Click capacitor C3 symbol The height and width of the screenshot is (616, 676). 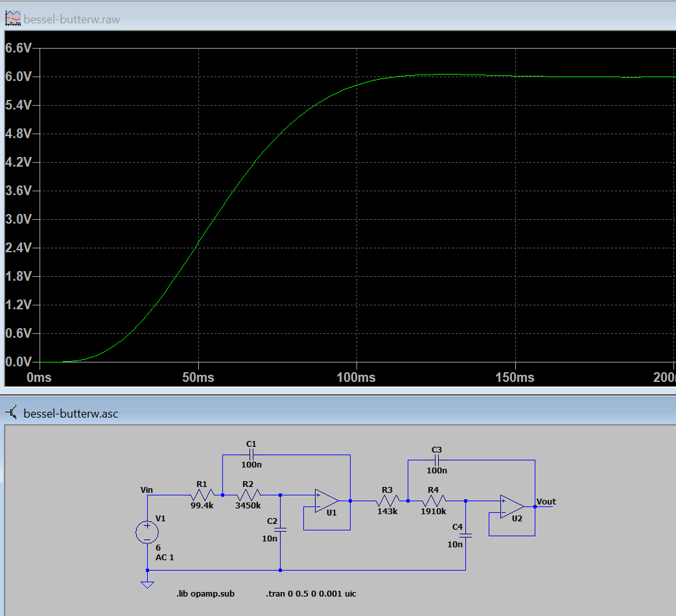point(437,460)
